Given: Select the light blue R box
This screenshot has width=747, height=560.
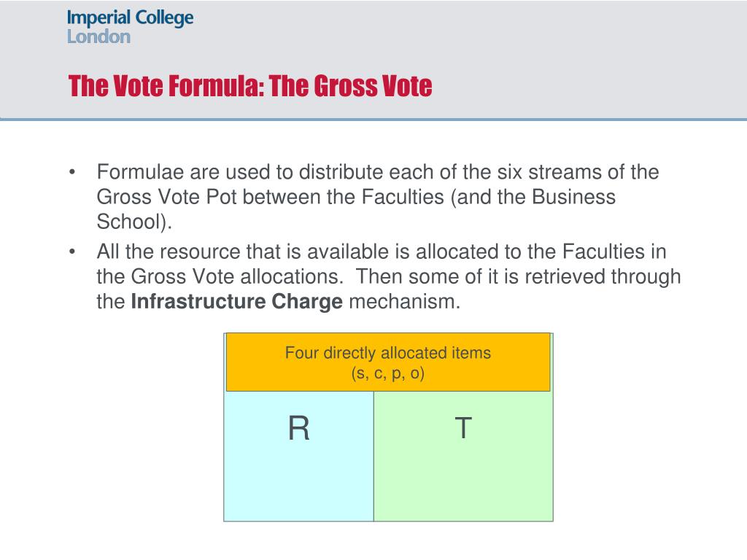Looking at the screenshot, I should (298, 456).
